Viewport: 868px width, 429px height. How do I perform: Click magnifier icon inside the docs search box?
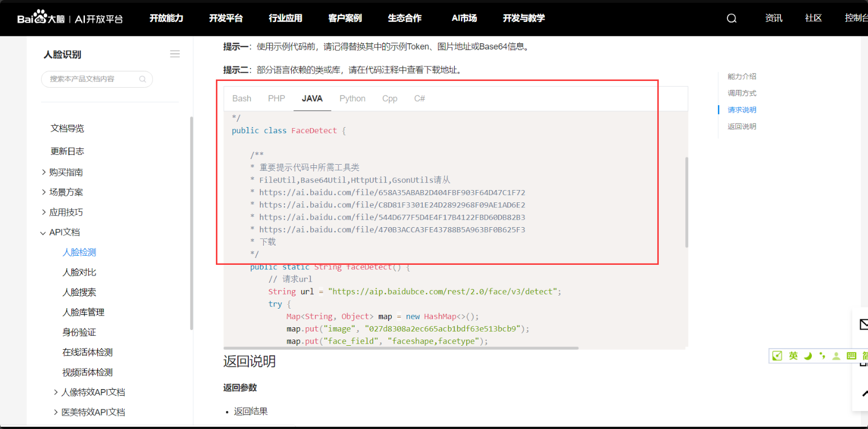[x=143, y=79]
